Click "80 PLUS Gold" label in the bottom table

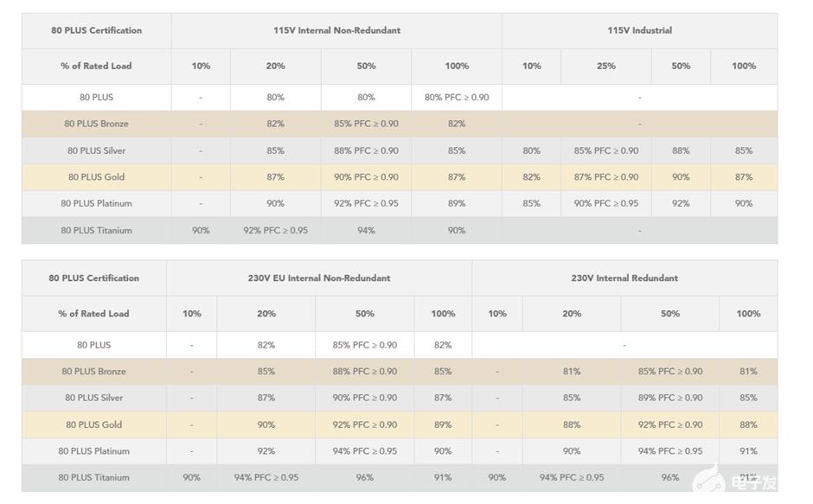[93, 424]
